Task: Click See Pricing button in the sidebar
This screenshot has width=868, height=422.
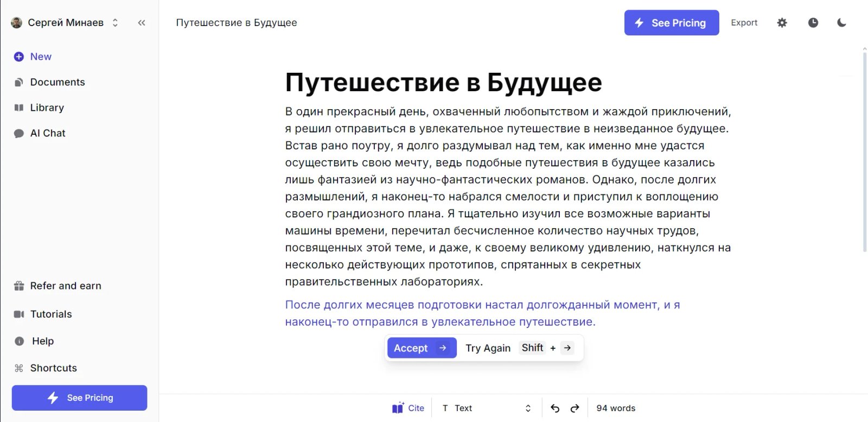Action: (79, 398)
